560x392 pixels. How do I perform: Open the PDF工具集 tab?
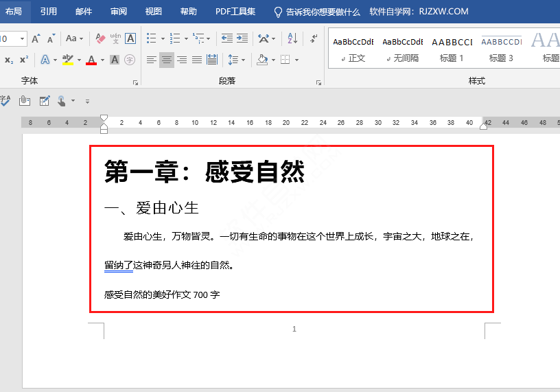tap(235, 12)
